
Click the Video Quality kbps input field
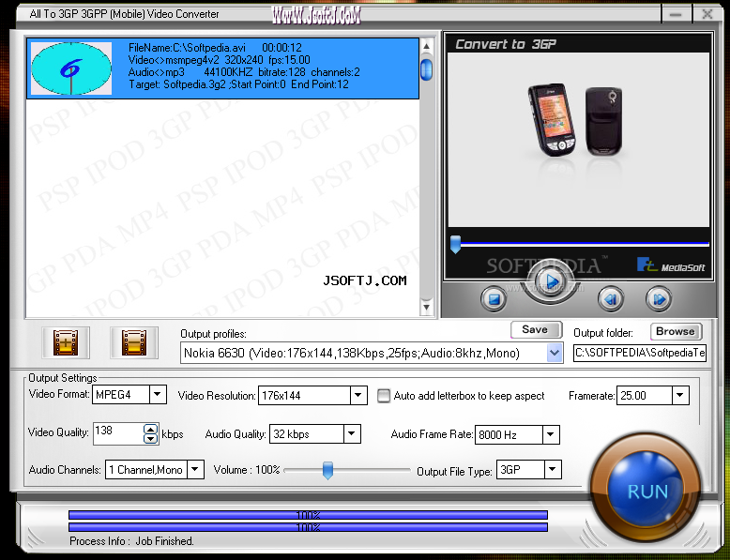coord(118,434)
